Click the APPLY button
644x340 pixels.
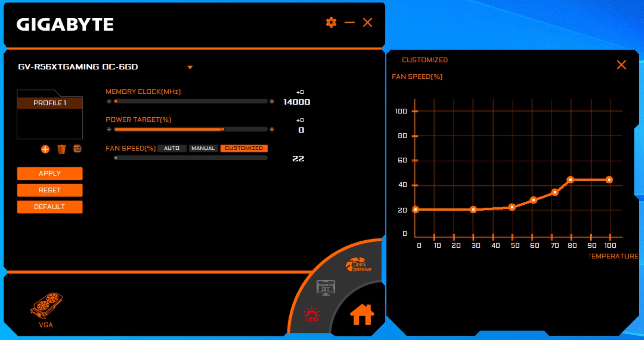50,173
